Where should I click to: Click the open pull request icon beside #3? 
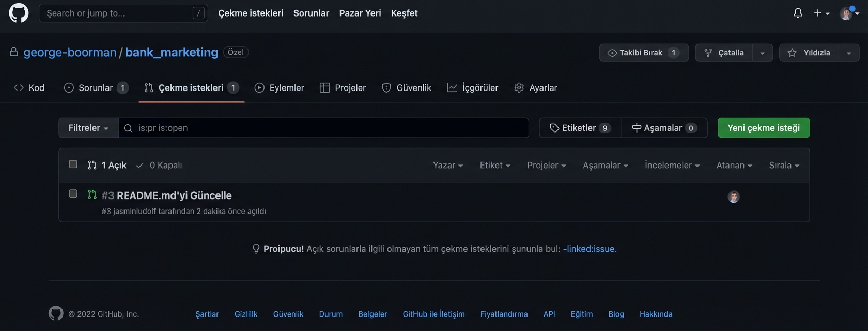(x=92, y=195)
